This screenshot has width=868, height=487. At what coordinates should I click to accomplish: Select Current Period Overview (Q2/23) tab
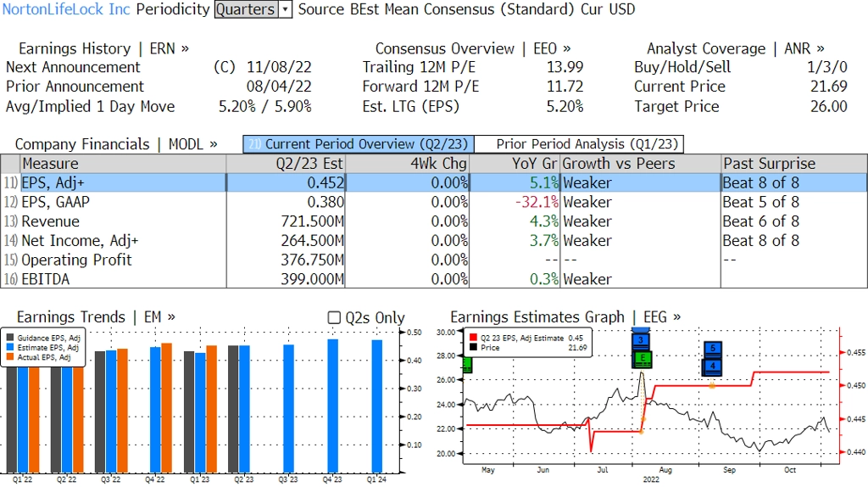[x=359, y=144]
